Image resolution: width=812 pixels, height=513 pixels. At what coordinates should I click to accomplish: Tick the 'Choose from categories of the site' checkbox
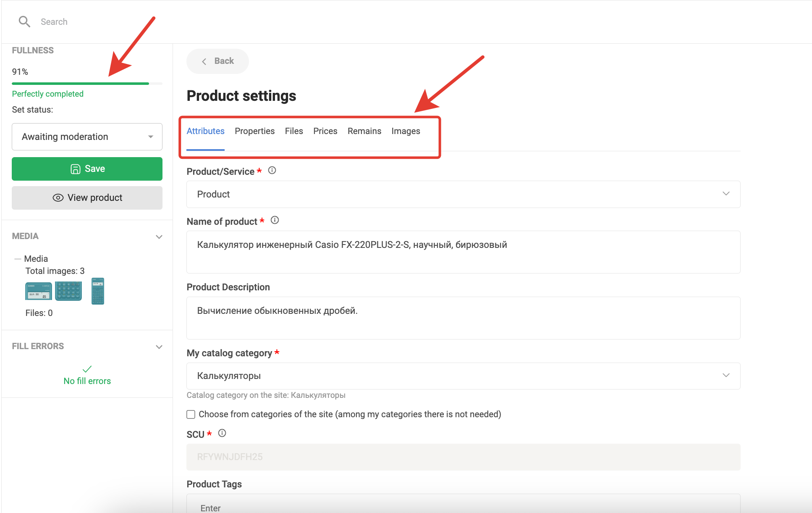tap(191, 414)
